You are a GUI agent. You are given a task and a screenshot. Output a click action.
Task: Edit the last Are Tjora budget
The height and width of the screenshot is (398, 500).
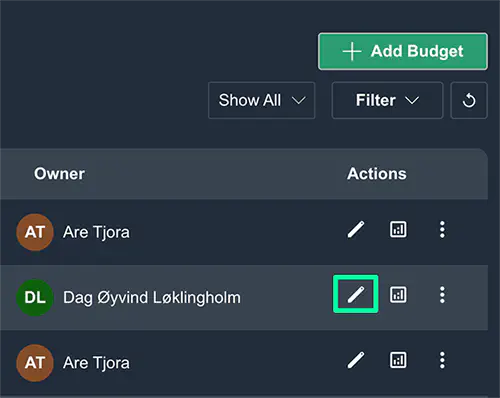(x=356, y=360)
